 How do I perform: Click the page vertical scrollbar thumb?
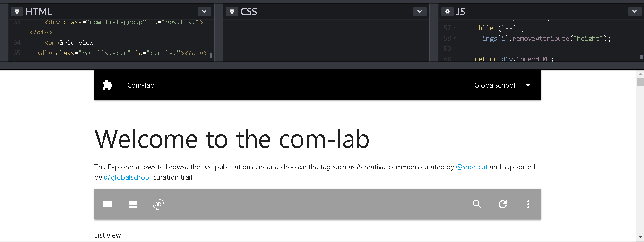[640, 82]
